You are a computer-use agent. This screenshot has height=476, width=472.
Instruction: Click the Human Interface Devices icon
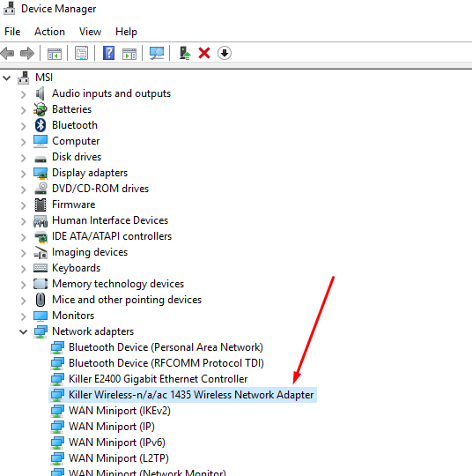(41, 221)
